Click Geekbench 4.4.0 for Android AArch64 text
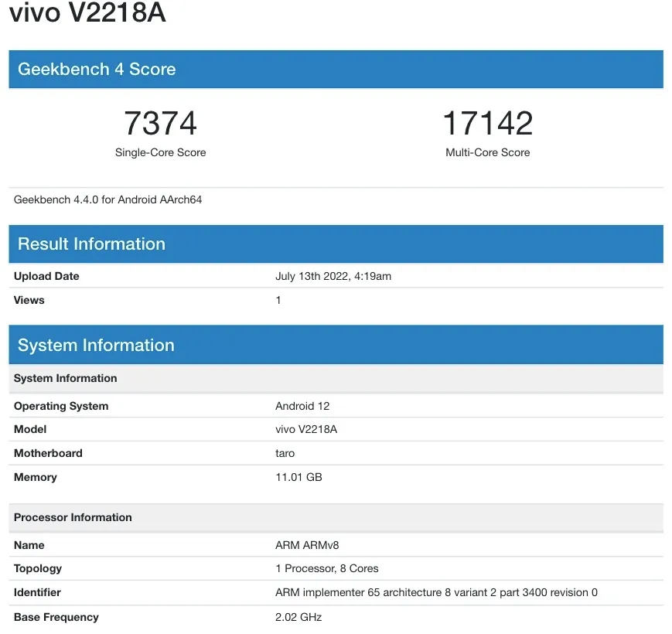 tap(107, 199)
